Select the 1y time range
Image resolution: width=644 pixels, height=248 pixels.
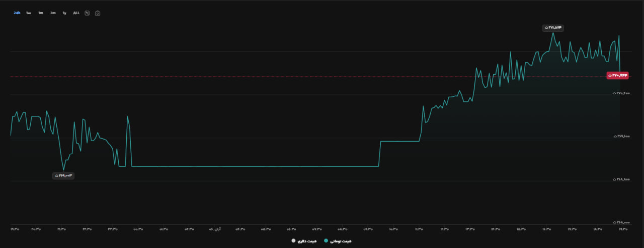tap(64, 13)
